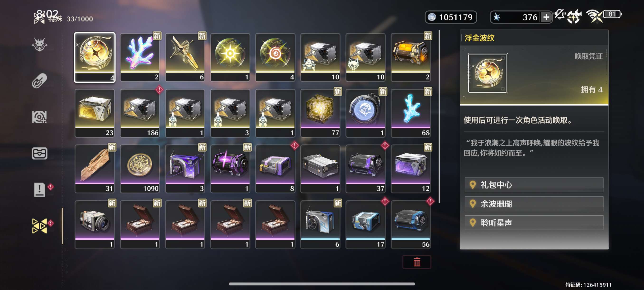Screen dimensions: 644x290
Task: Go to 余波珊瑚 source location
Action: pos(534,204)
